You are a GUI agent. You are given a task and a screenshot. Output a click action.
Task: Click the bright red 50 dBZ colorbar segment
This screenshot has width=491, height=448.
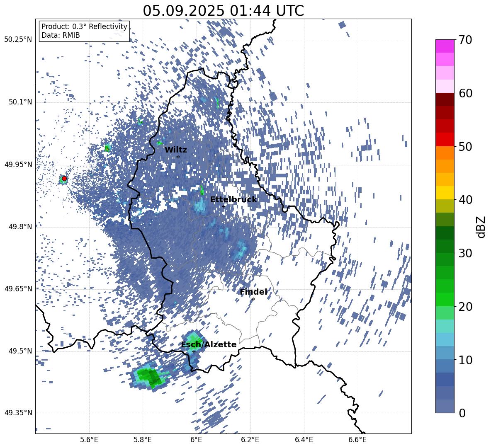click(445, 140)
